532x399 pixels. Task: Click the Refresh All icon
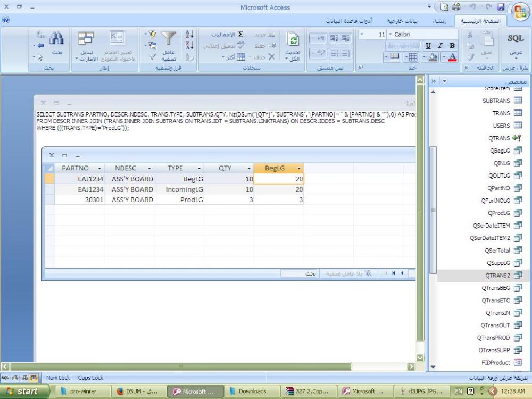tap(293, 39)
